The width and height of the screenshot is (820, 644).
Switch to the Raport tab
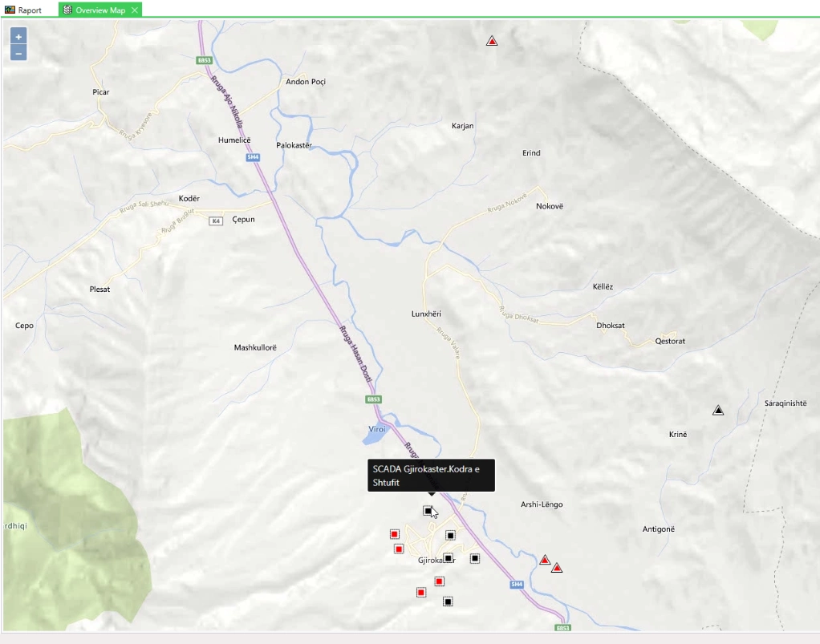[x=23, y=10]
